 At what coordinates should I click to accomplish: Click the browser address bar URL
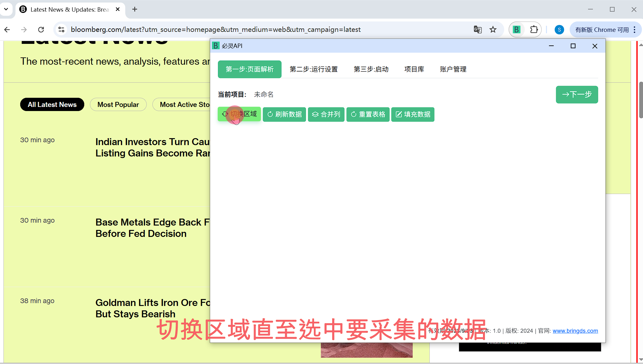[215, 30]
